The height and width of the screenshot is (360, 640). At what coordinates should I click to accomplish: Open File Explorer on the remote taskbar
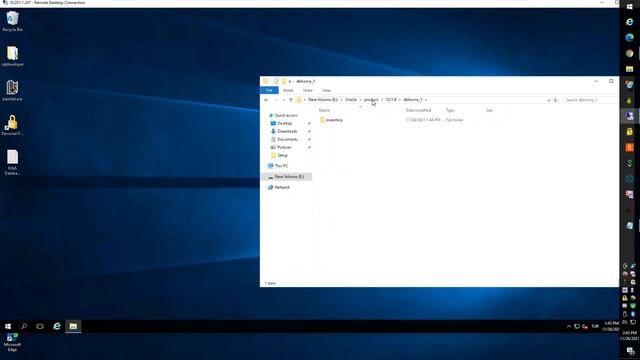coord(73,326)
